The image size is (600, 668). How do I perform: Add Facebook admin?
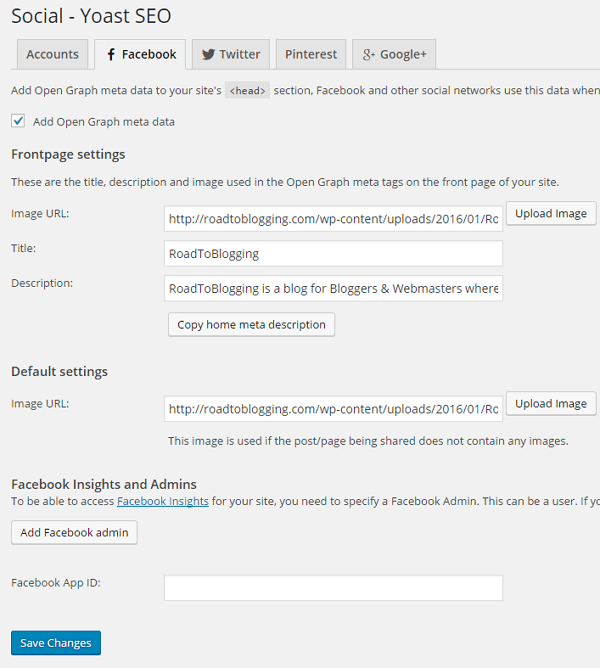coord(74,533)
